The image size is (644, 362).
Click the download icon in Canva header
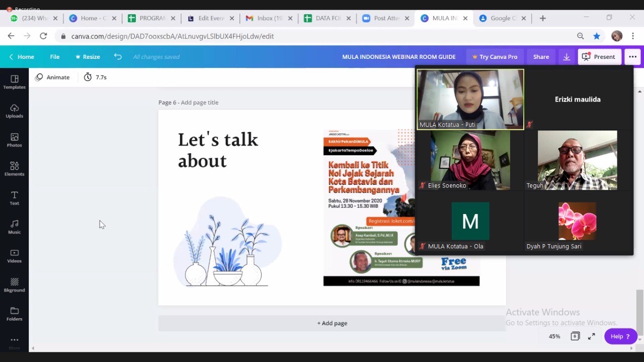(x=567, y=57)
